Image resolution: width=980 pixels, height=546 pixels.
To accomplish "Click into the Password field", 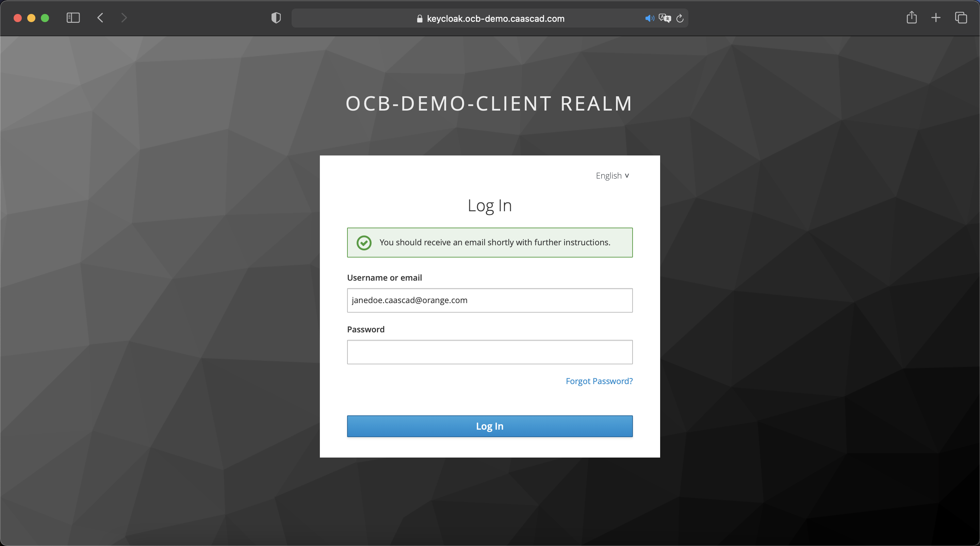I will tap(490, 352).
